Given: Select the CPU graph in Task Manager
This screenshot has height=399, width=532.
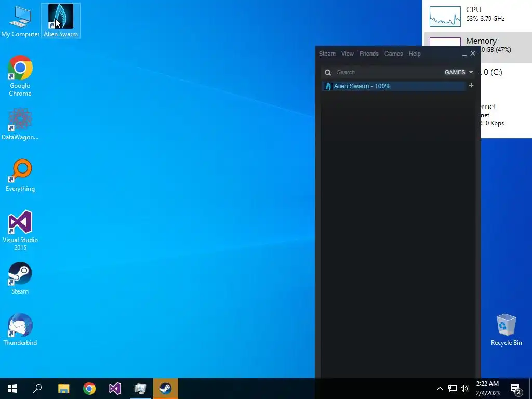Looking at the screenshot, I should click(445, 16).
